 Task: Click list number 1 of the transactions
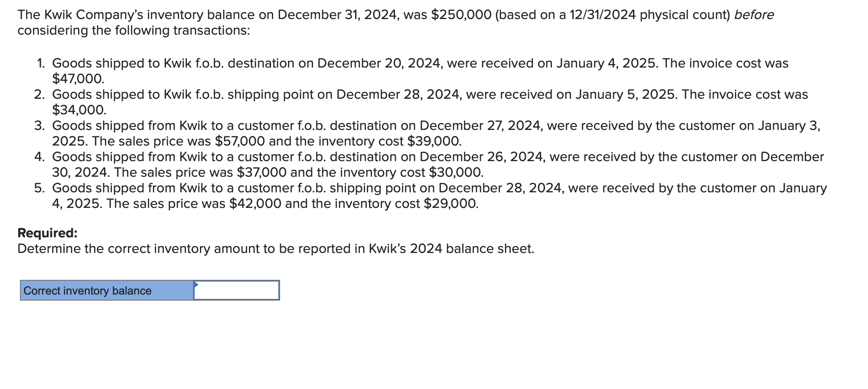pyautogui.click(x=41, y=63)
